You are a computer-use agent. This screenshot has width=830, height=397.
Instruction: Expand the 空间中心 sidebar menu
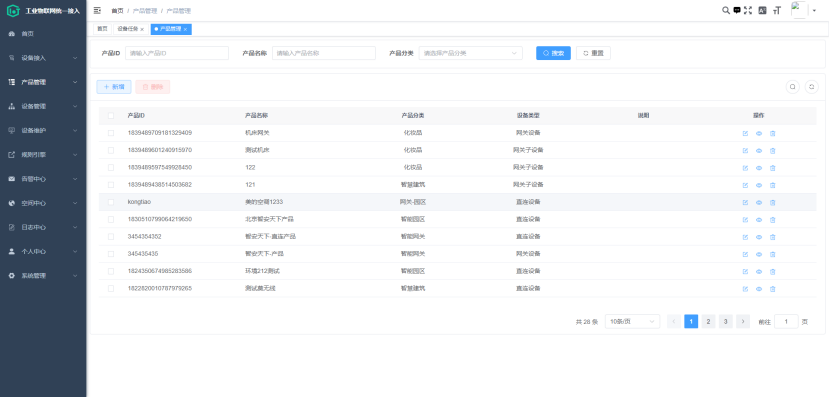(43, 203)
